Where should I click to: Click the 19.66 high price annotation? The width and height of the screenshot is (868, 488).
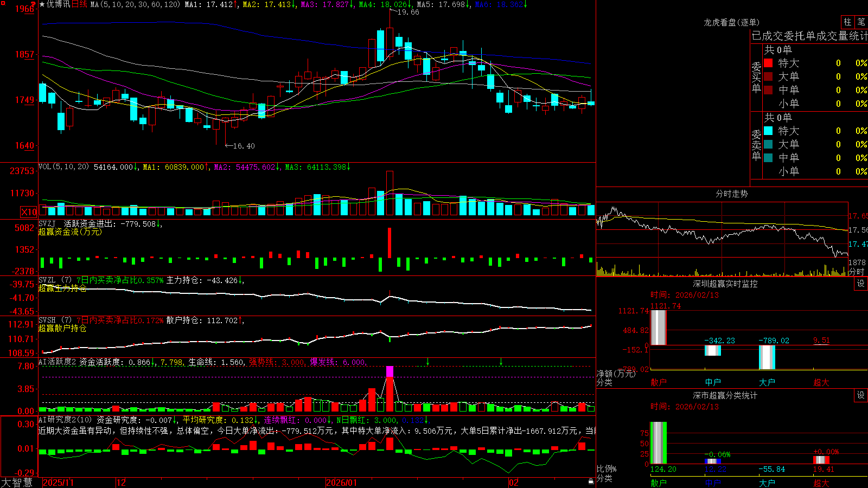pos(408,12)
